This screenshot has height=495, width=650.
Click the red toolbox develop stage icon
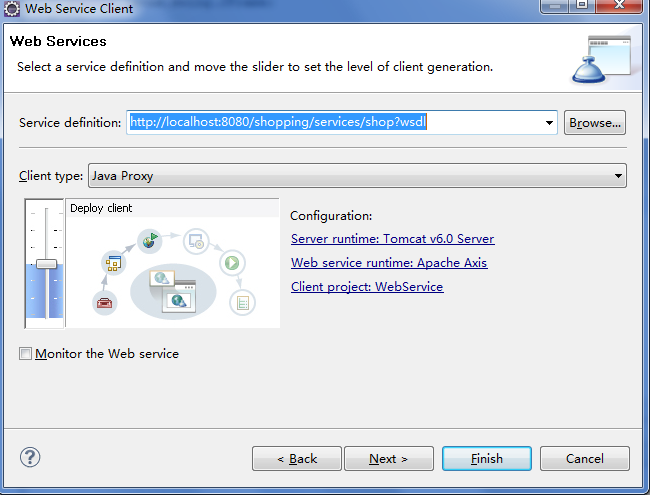click(104, 303)
